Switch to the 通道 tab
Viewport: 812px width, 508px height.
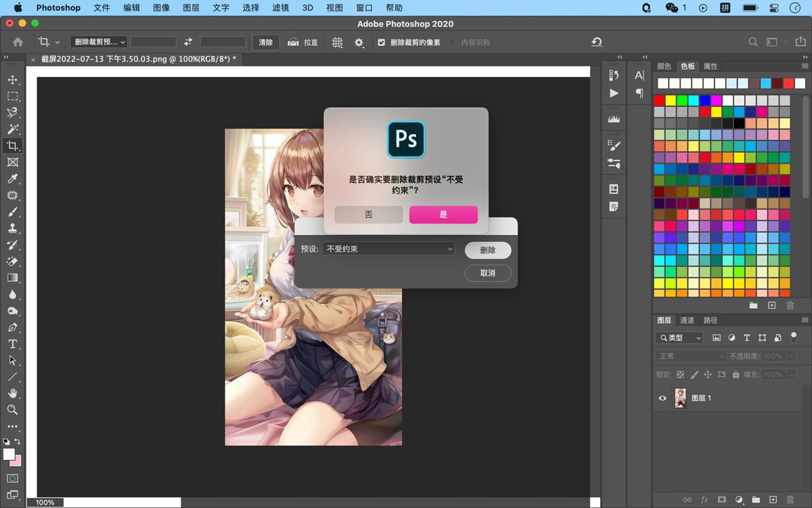coord(687,320)
